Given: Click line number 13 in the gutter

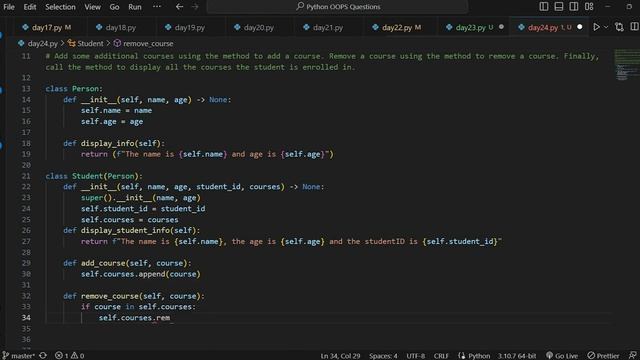Looking at the screenshot, I should pos(26,89).
